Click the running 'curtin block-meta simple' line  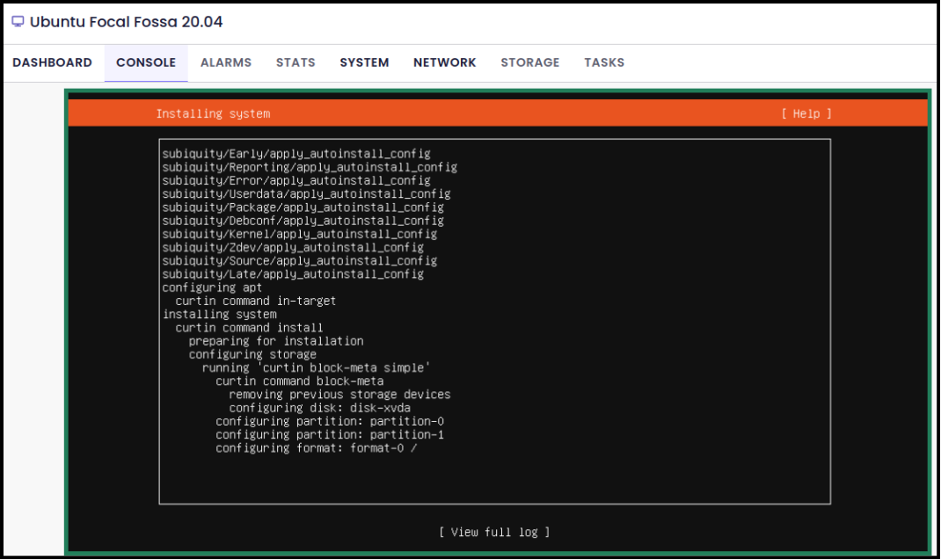click(x=317, y=367)
